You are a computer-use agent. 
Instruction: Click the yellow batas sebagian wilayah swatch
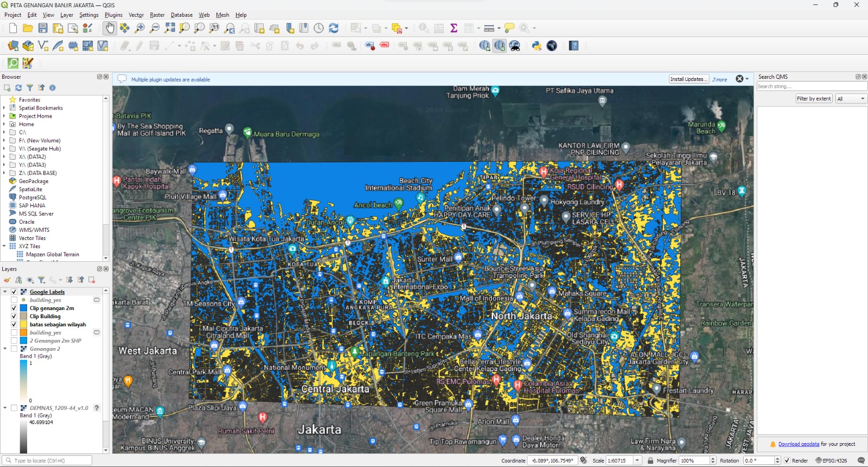pos(24,325)
